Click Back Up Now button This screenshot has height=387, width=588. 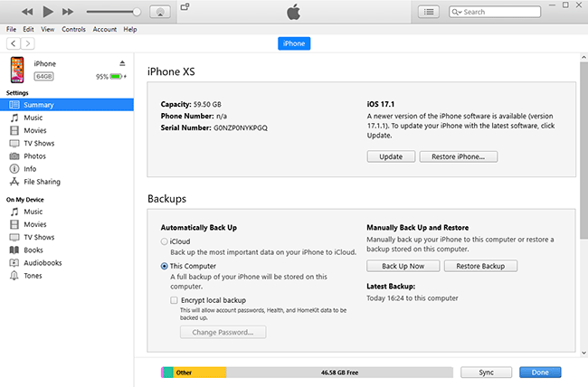point(403,266)
